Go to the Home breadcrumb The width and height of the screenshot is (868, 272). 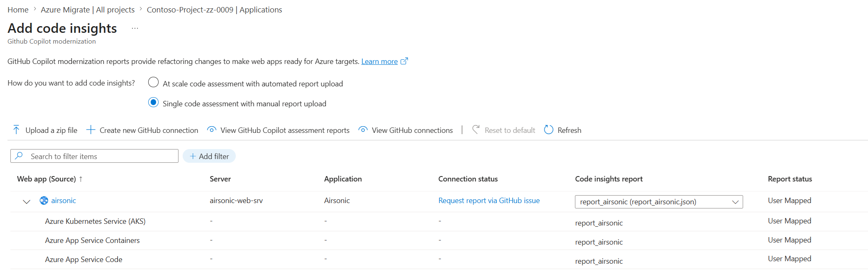(18, 10)
